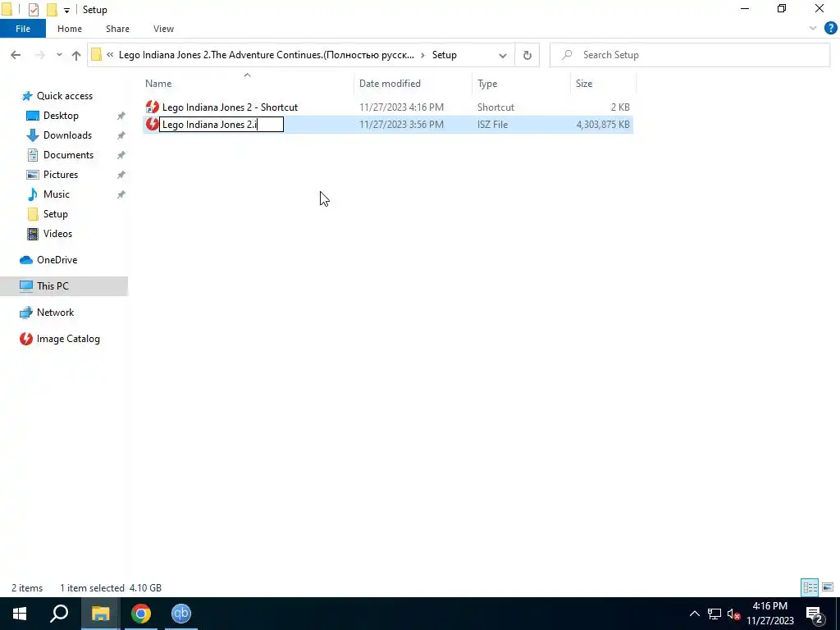This screenshot has height=630, width=840.
Task: Click Lego Indiana Jones 2 breadcrumb segment
Action: point(267,55)
